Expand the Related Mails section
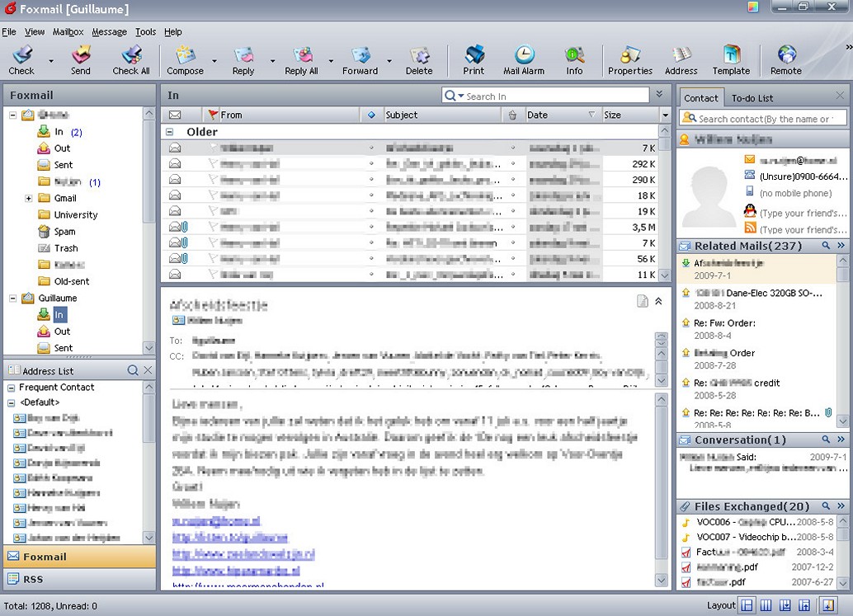Image resolution: width=853 pixels, height=616 pixels. click(x=841, y=246)
